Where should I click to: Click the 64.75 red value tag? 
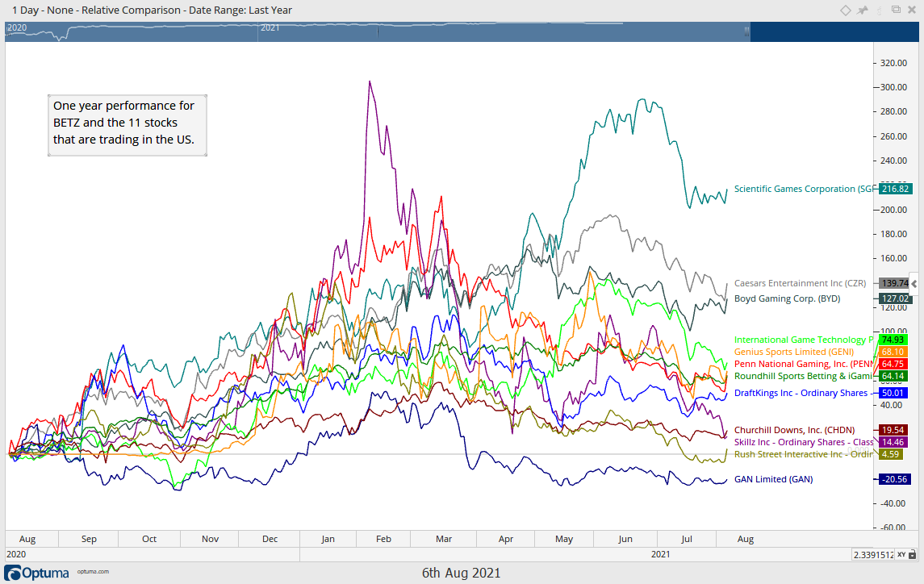pyautogui.click(x=893, y=364)
